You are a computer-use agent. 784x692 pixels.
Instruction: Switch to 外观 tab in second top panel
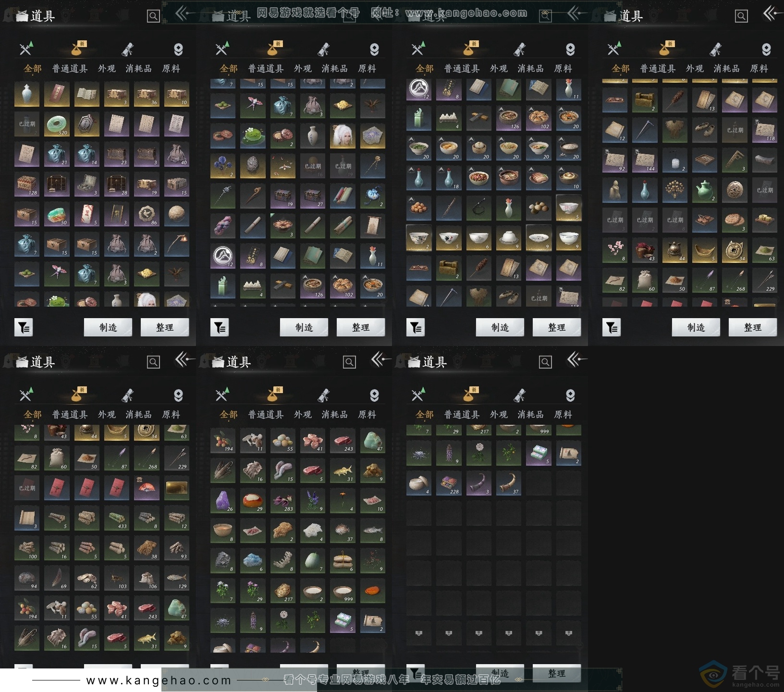pyautogui.click(x=303, y=69)
